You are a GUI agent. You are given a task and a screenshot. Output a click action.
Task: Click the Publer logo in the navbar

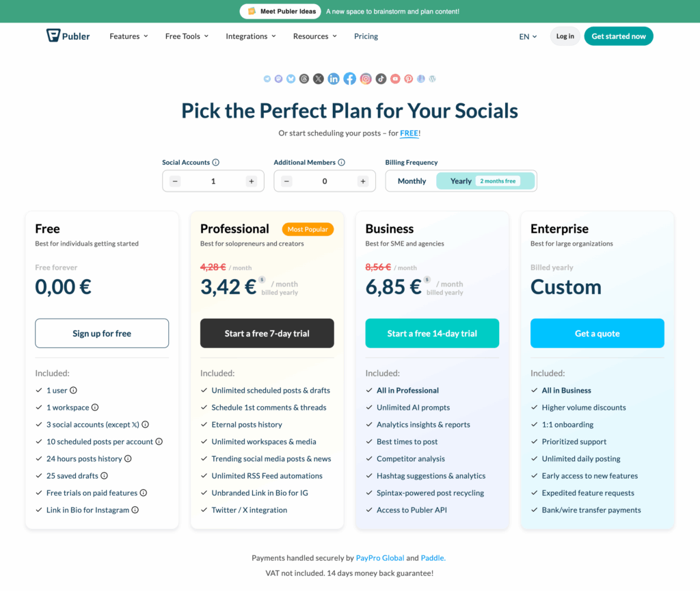pyautogui.click(x=67, y=36)
